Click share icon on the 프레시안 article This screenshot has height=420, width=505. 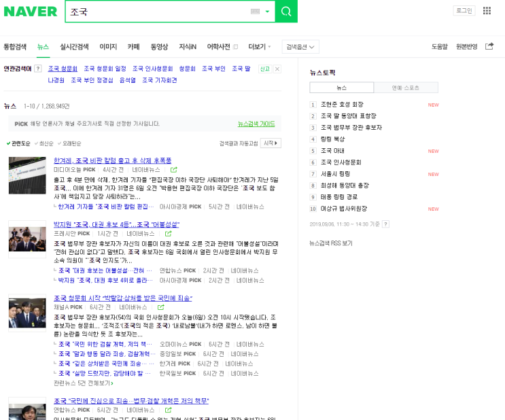[x=168, y=234]
